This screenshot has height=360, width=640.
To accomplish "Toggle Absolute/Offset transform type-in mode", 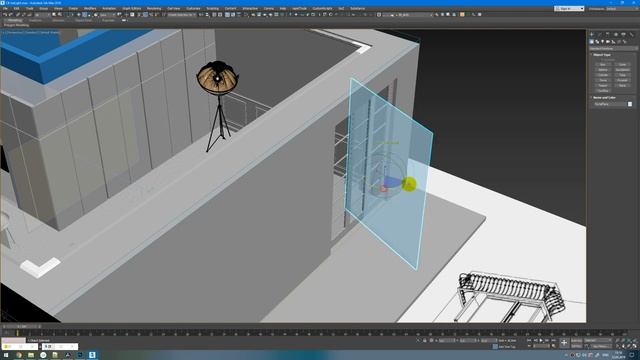I will point(431,340).
